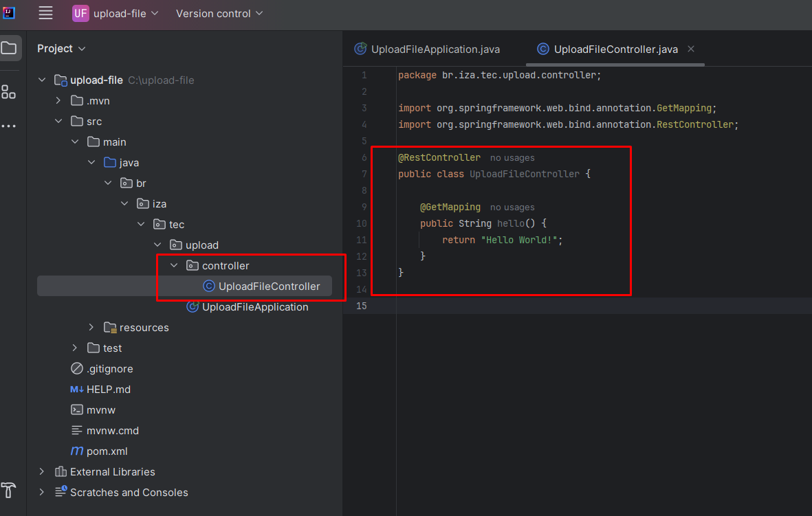
Task: Click the UploadFileController.java tab class icon
Action: coord(542,49)
